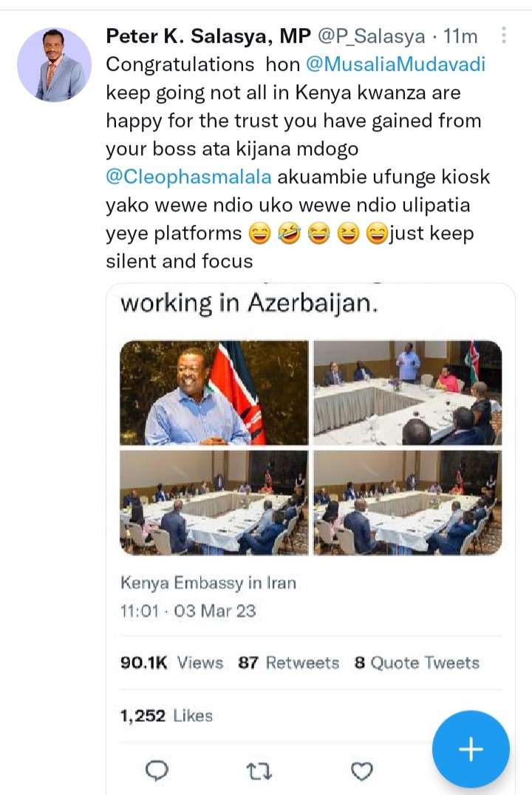Open the @P_Salasya handle
532x795 pixels.
[x=372, y=36]
